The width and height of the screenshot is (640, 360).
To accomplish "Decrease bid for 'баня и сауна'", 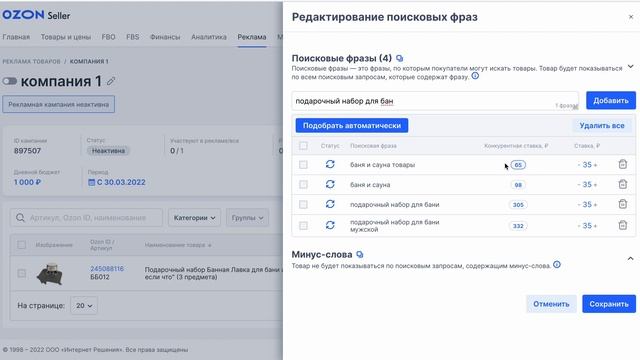I will click(x=579, y=185).
